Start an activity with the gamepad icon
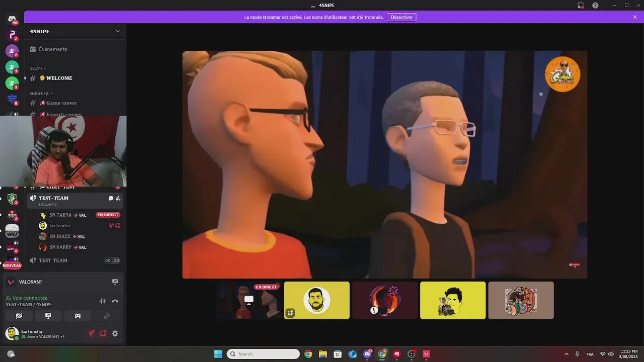The image size is (644, 362). (x=77, y=316)
